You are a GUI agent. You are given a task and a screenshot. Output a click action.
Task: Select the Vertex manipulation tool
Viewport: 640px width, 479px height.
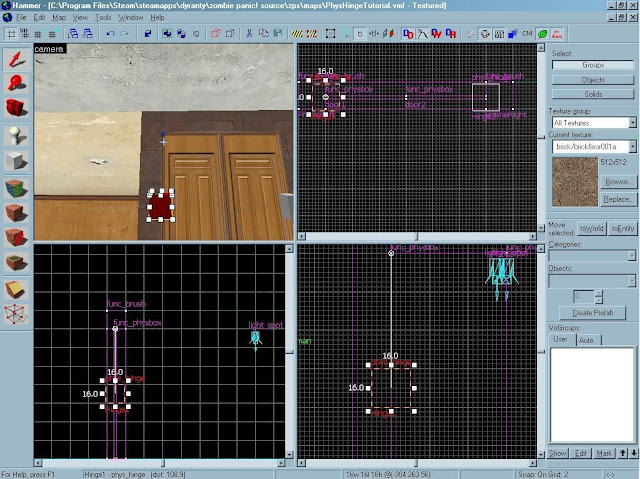point(16,314)
